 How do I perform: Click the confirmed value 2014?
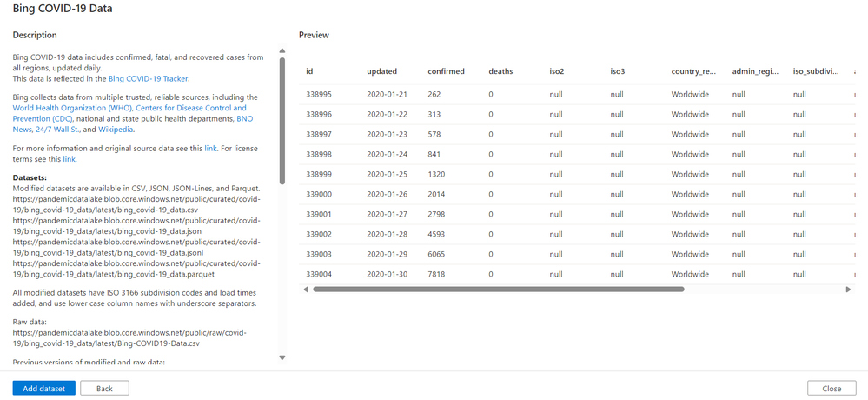(x=436, y=194)
